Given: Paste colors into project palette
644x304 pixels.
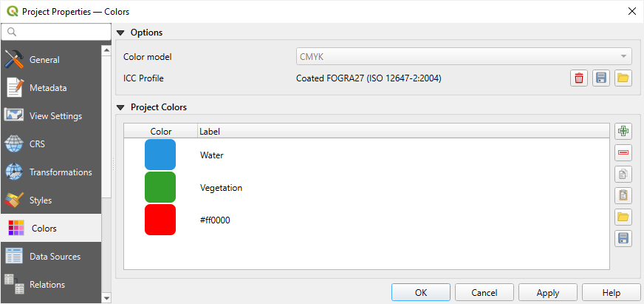Looking at the screenshot, I should (x=623, y=196).
